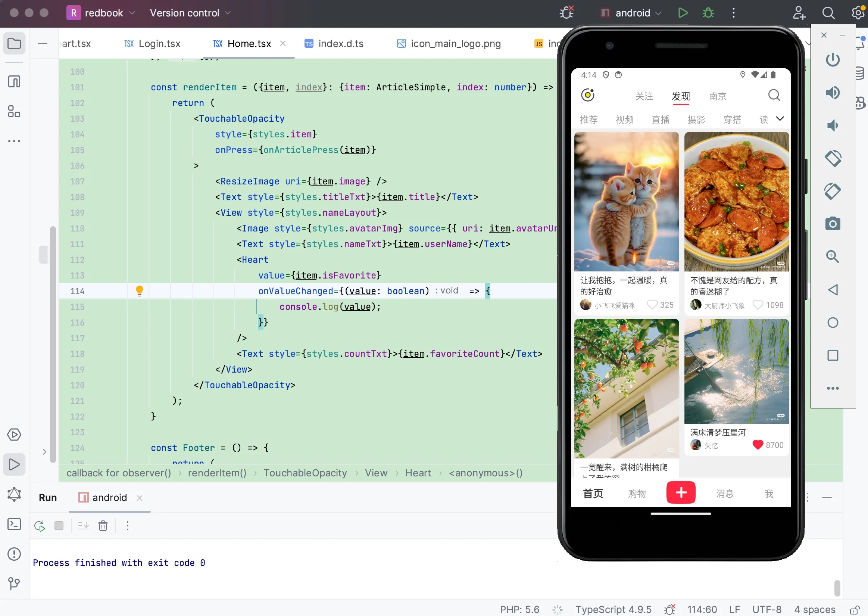Open the redbook project dropdown
Image resolution: width=868 pixels, height=616 pixels.
(101, 13)
